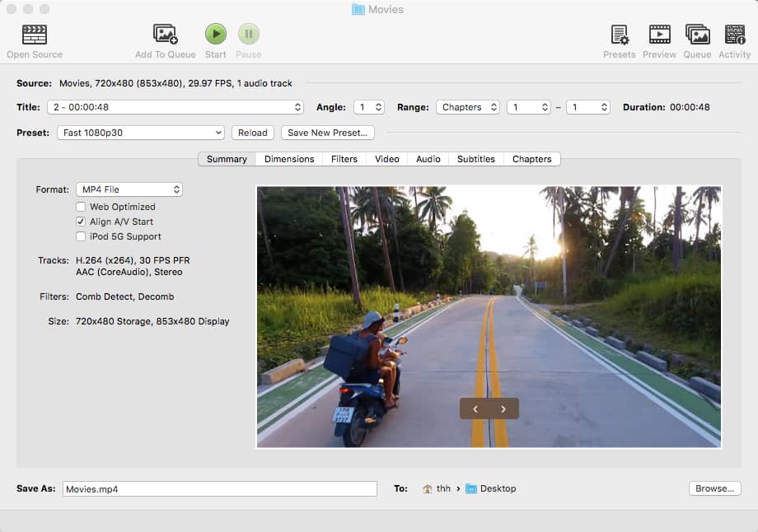Show next preview image arrow
The image size is (758, 532).
tap(503, 408)
